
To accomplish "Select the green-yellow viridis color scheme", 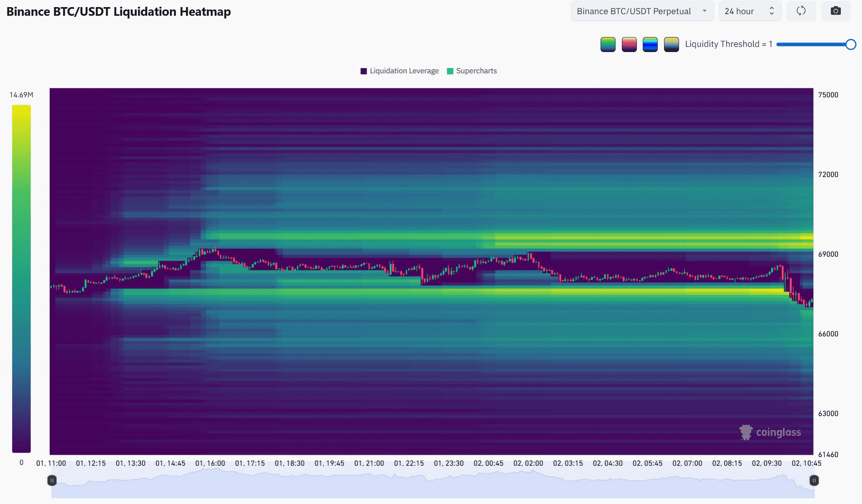I will 608,45.
